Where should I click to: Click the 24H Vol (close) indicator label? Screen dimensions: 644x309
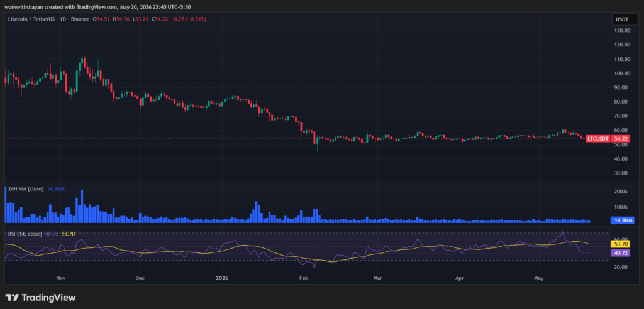[x=26, y=189]
